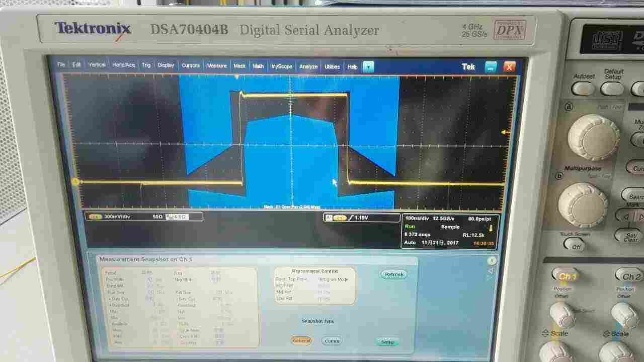Toggle the Run acquisition status
The width and height of the screenshot is (644, 362).
410,226
